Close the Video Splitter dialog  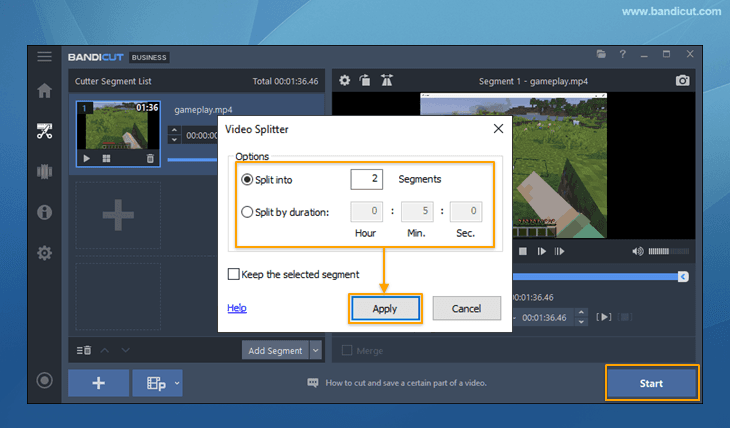pyautogui.click(x=498, y=129)
